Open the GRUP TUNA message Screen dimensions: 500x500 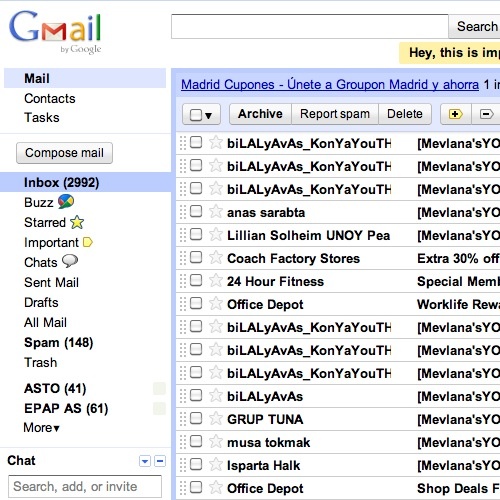[338, 419]
